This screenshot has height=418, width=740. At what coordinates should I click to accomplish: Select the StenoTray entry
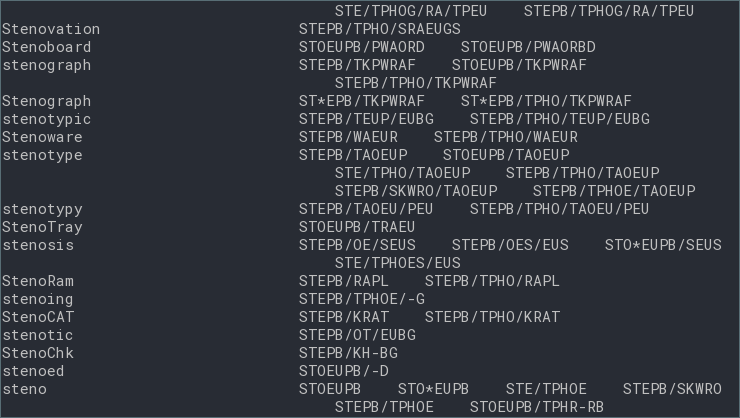[42, 227]
